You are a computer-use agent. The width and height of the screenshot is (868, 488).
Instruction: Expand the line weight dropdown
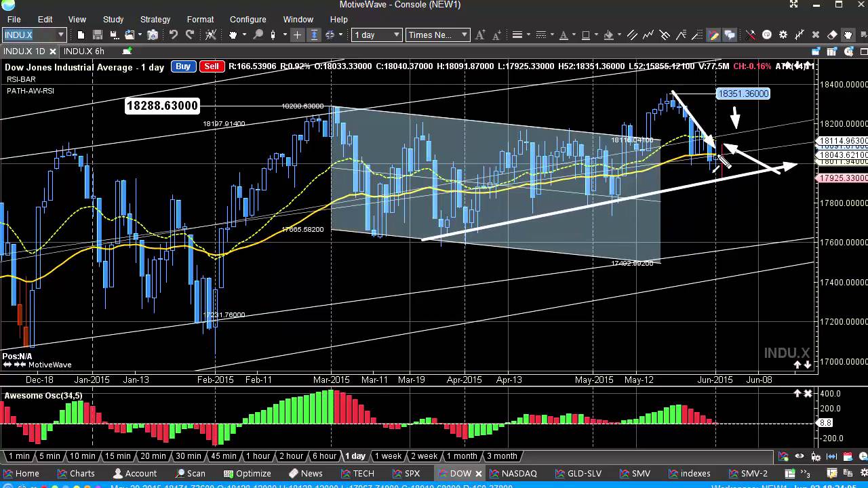(528, 35)
